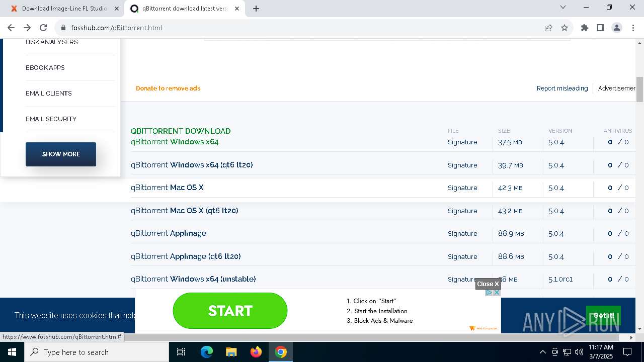
Task: Click the SHOW MORE button
Action: tap(61, 154)
